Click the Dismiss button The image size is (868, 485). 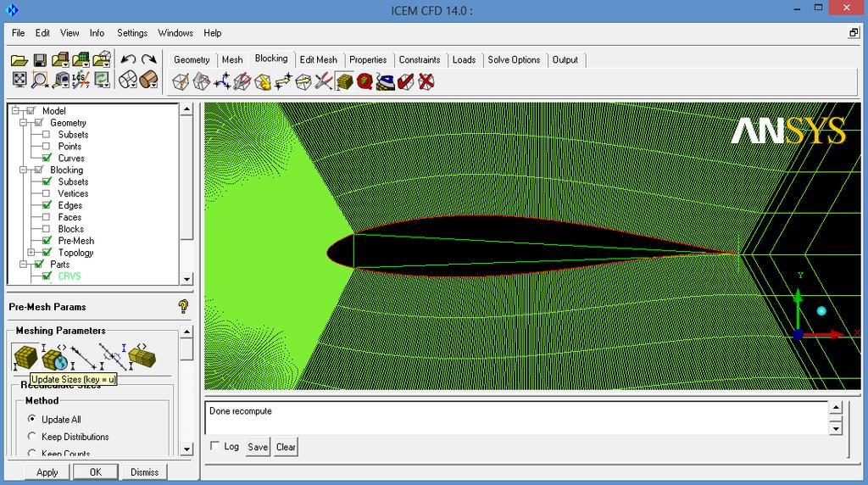[144, 472]
